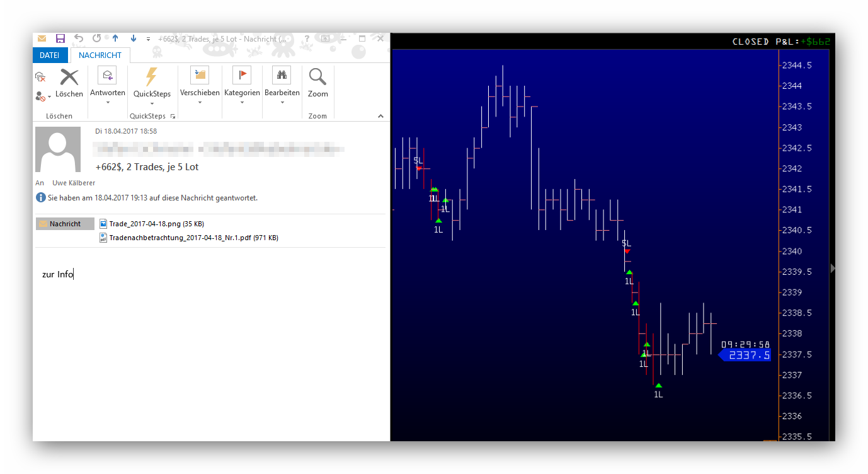Click the lowest green 1L buy marker
The height and width of the screenshot is (474, 868).
pos(658,385)
